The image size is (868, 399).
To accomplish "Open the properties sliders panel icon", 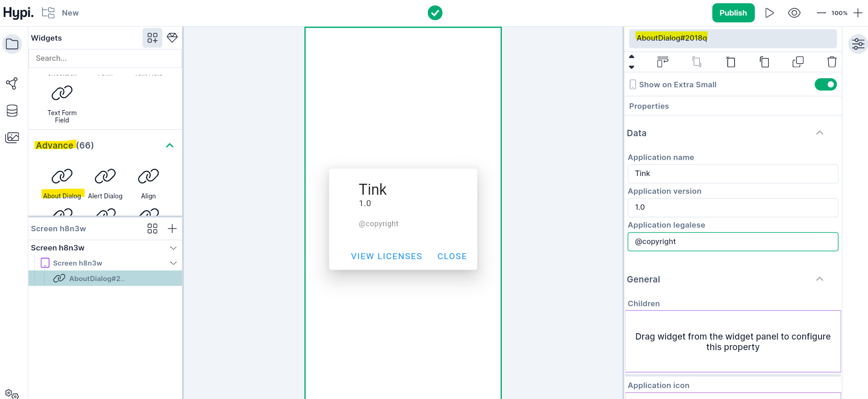I will (858, 44).
